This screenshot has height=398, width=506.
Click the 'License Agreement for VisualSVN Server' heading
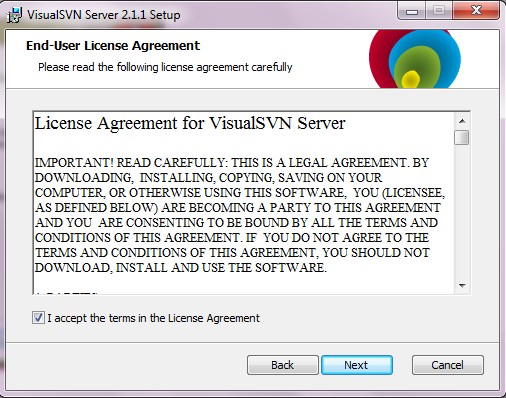click(190, 124)
